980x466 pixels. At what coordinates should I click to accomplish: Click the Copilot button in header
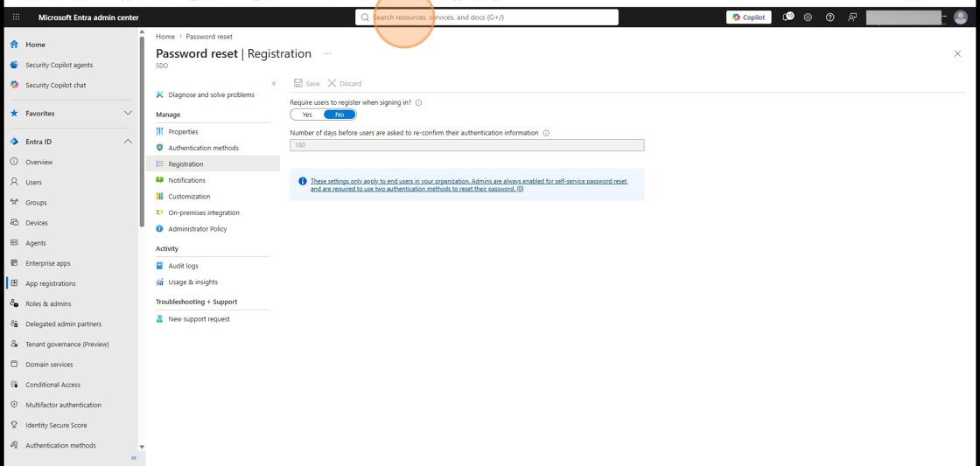(x=749, y=17)
